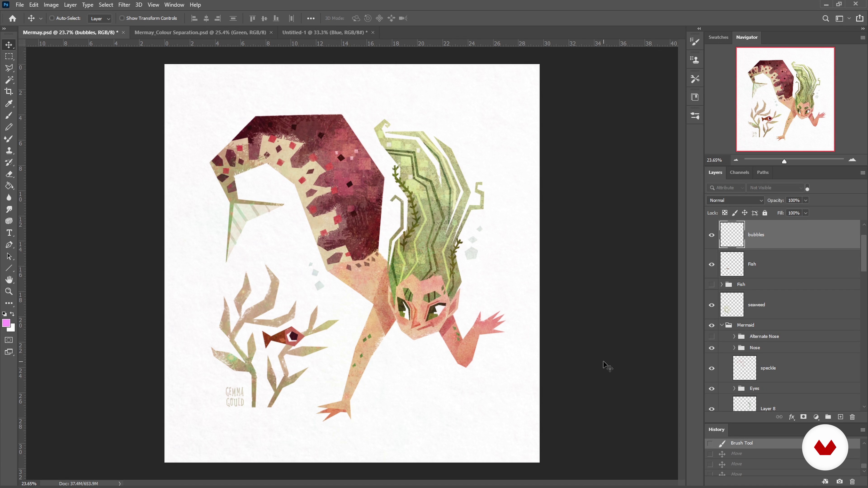The width and height of the screenshot is (868, 488).
Task: Delete layer with trash icon
Action: (852, 417)
